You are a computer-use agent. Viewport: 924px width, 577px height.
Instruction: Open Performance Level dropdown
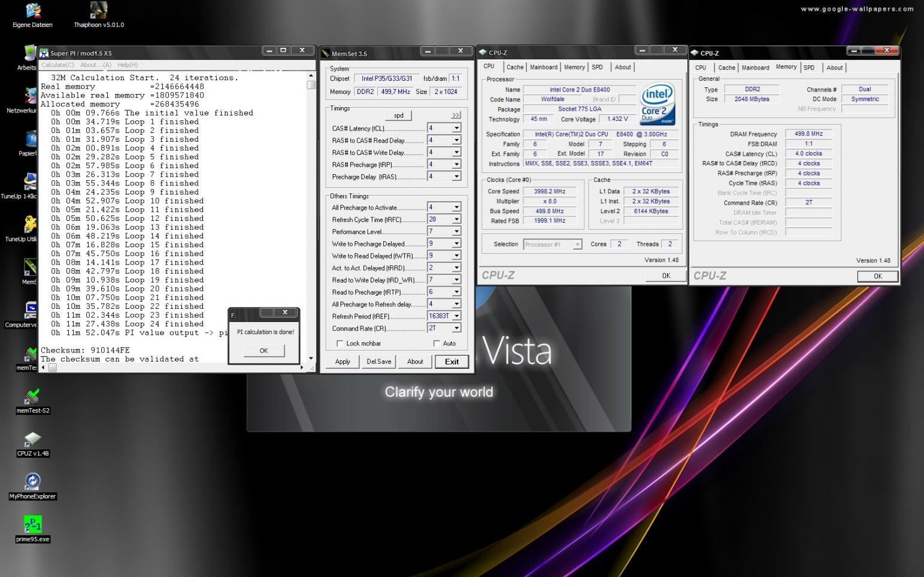[x=456, y=231]
